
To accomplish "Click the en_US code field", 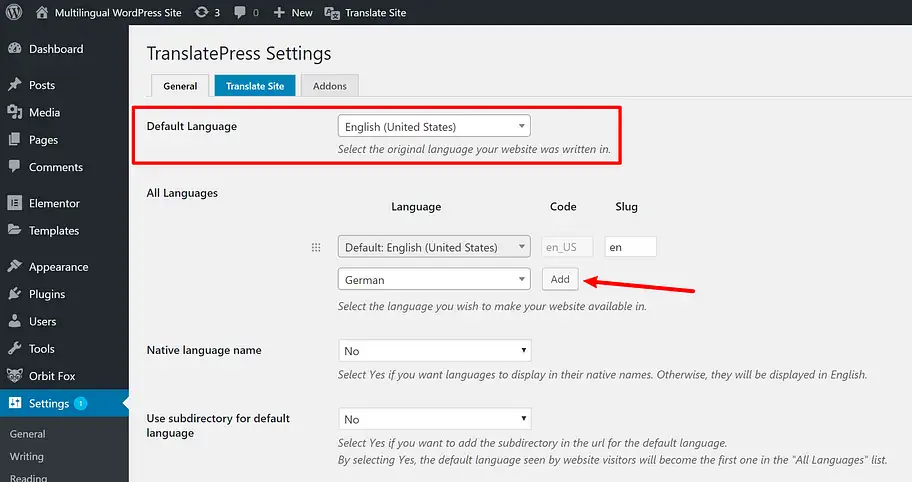I will [567, 247].
